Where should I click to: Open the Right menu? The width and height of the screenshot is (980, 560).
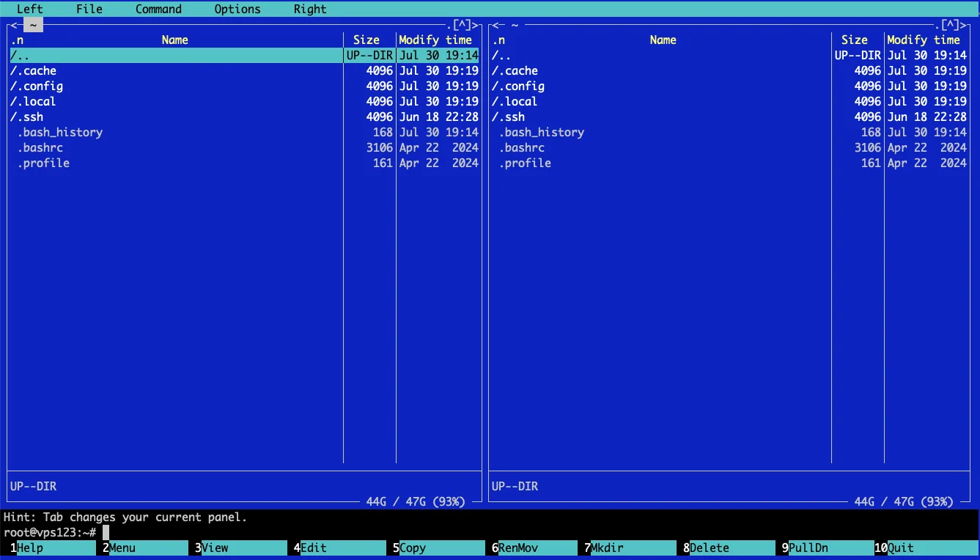click(310, 9)
